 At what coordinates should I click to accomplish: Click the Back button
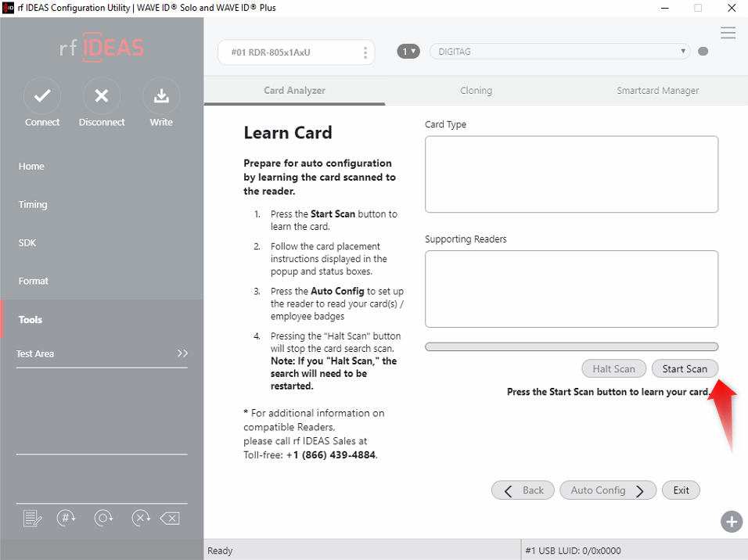tap(523, 490)
